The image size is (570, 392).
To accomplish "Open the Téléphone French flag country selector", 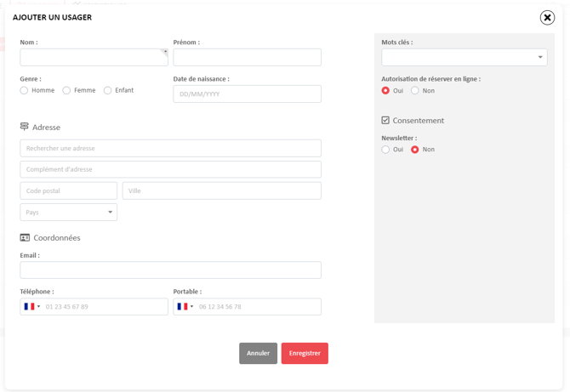I will point(32,307).
